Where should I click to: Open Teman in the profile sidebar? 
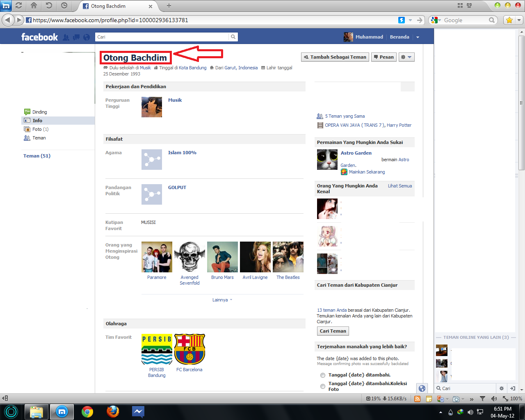(x=35, y=138)
